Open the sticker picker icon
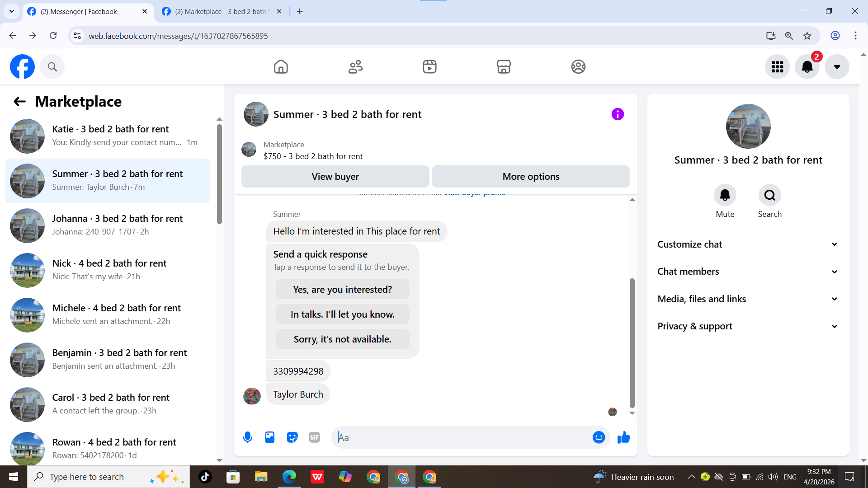This screenshot has height=488, width=868. point(292,437)
